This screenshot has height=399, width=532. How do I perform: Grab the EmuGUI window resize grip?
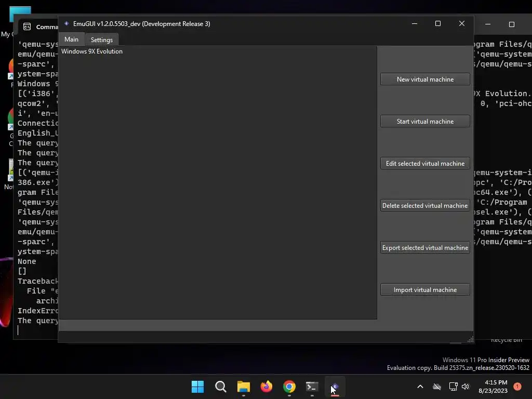(x=471, y=340)
